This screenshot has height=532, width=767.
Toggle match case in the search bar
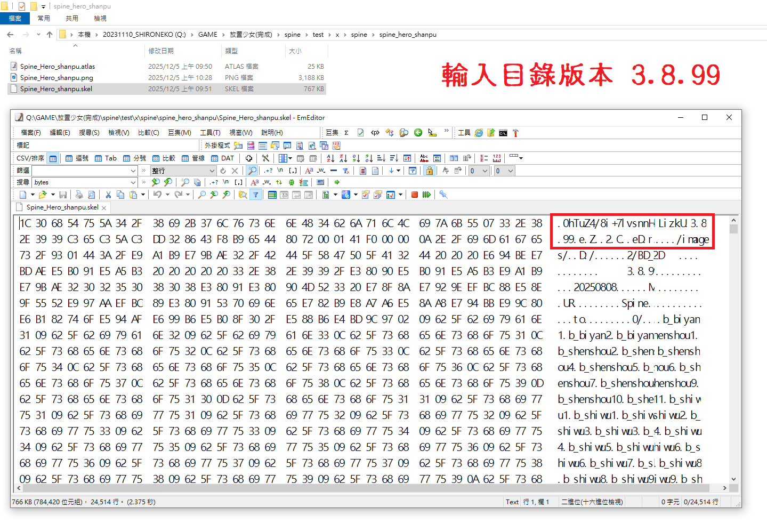click(x=254, y=182)
